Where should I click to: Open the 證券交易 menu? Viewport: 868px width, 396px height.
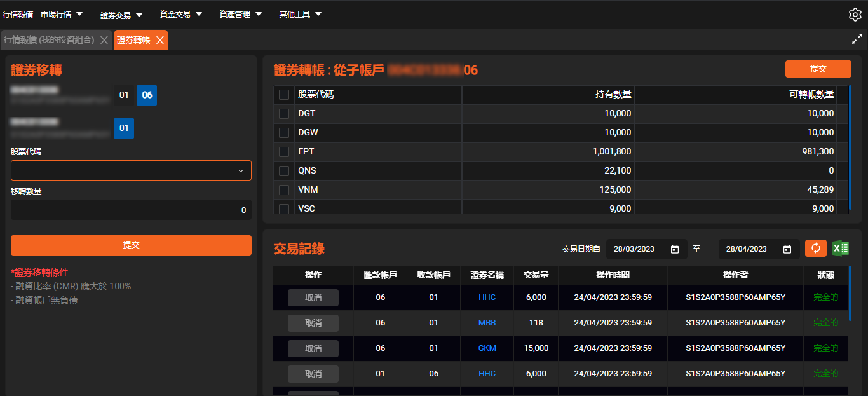coord(121,15)
